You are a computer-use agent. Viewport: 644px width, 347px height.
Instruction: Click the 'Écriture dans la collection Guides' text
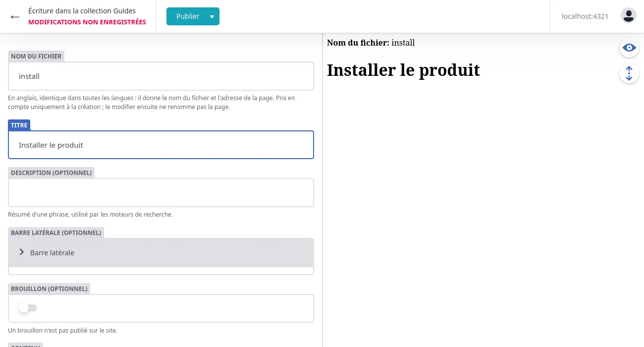(82, 10)
